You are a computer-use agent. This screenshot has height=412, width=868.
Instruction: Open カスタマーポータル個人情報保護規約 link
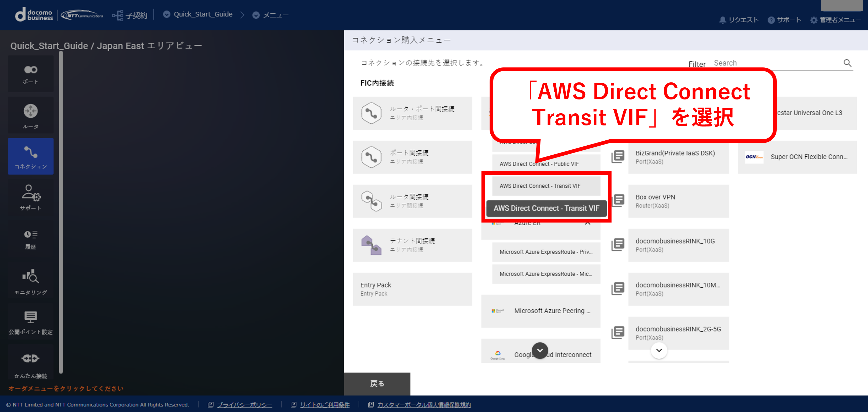[424, 405]
